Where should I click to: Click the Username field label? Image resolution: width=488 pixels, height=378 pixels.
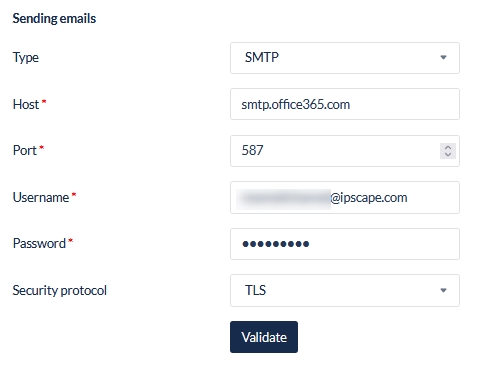(41, 197)
